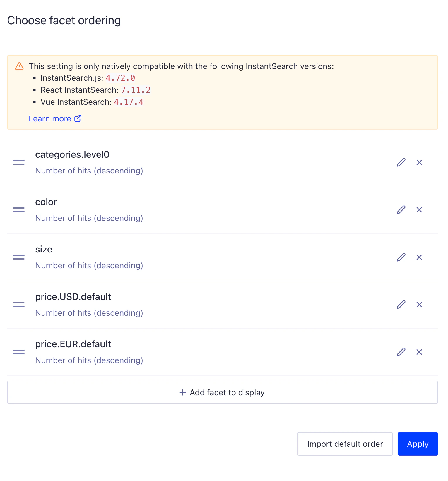Edit the color facet ordering
Image resolution: width=448 pixels, height=481 pixels.
point(401,210)
